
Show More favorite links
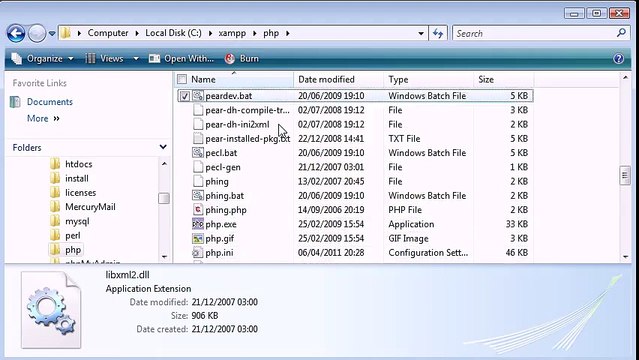pyautogui.click(x=43, y=118)
